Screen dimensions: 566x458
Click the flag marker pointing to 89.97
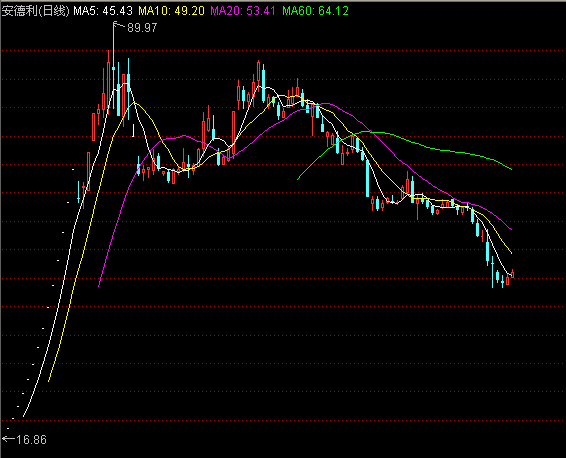[118, 25]
